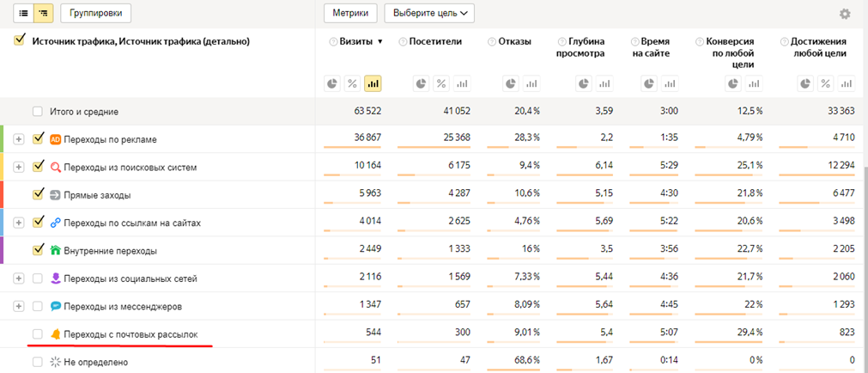The height and width of the screenshot is (373, 868).
Task: Check the Переходы из социальных сетей row
Action: pos(38,278)
